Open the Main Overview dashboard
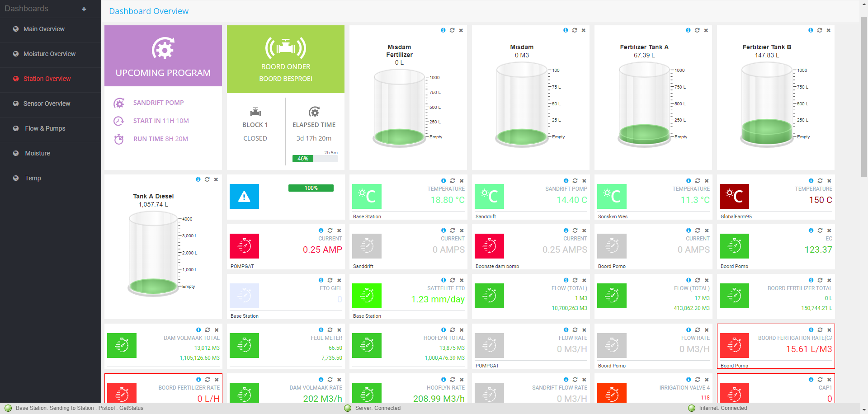The height and width of the screenshot is (414, 868). tap(44, 29)
